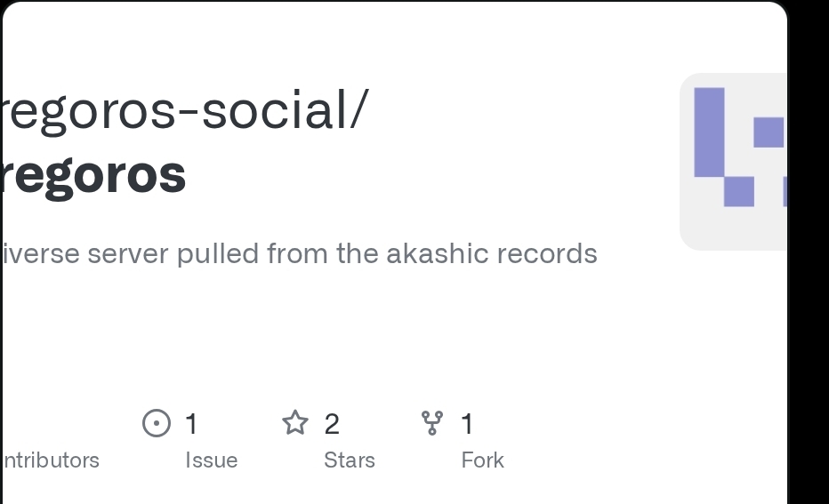Click the issue circle-dot icon
Screen dimensions: 829x504
(x=156, y=423)
